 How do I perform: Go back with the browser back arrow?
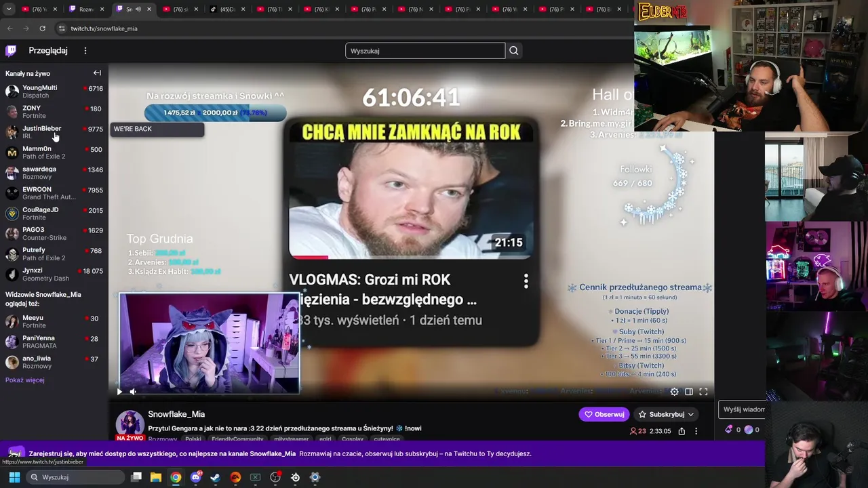(9, 28)
